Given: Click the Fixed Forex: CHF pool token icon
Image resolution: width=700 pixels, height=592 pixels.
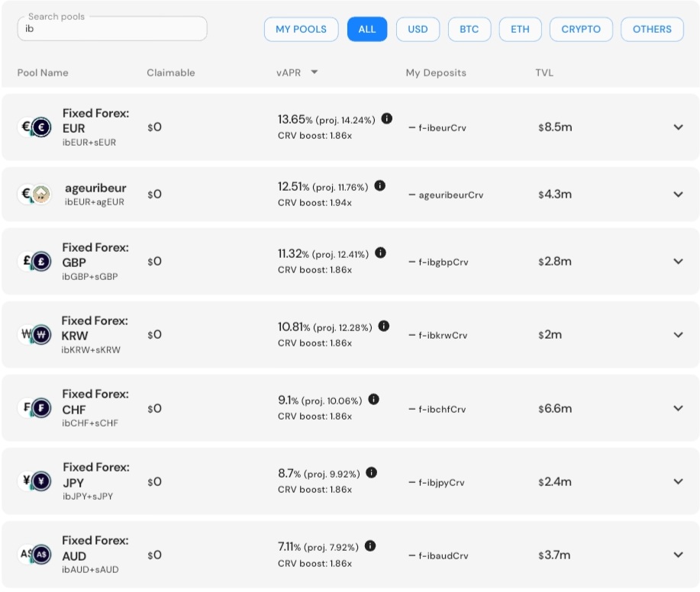Looking at the screenshot, I should [x=35, y=407].
